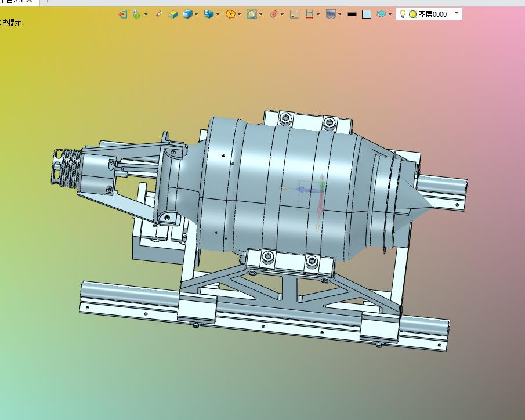Click the light blue face color swatch
The image size is (525, 420).
click(367, 14)
